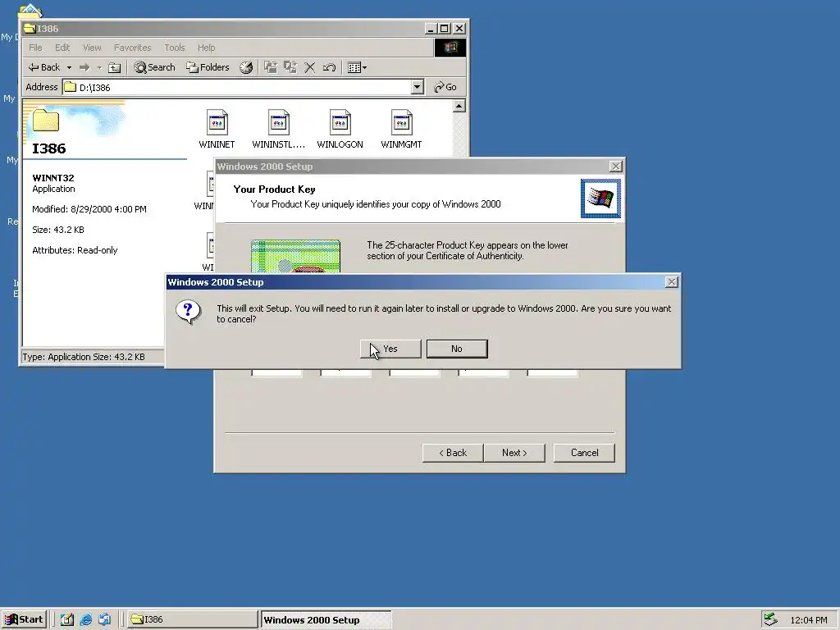Click the 'Your Product Key' heading
The width and height of the screenshot is (840, 630).
[274, 189]
